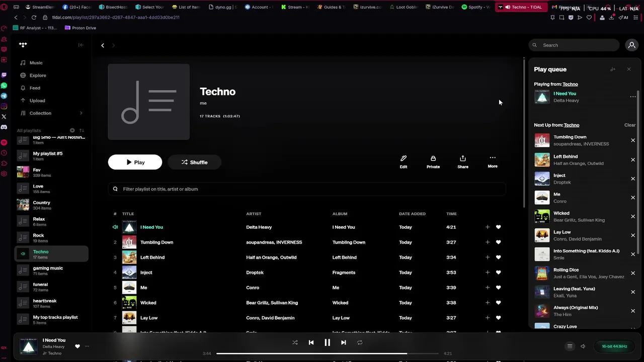Add Inject track via plus icon
The image size is (644, 362).
point(487,273)
